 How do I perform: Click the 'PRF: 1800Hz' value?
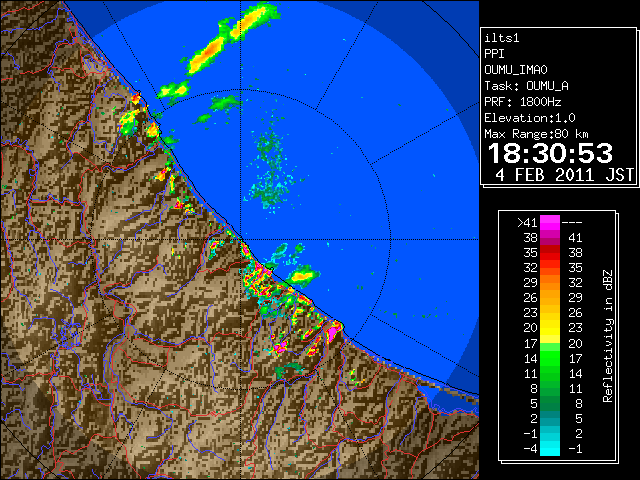(523, 102)
